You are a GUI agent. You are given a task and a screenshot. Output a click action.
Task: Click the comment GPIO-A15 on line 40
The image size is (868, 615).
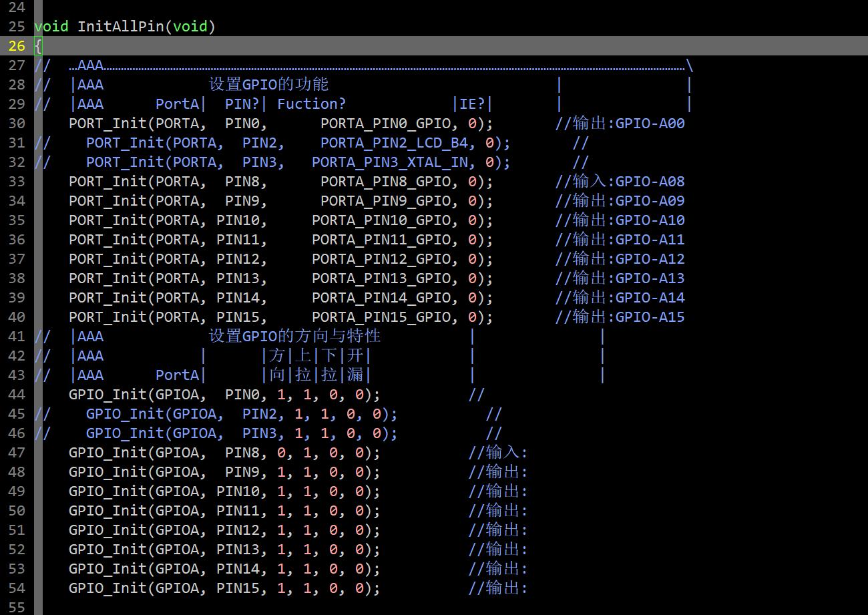pyautogui.click(x=650, y=317)
